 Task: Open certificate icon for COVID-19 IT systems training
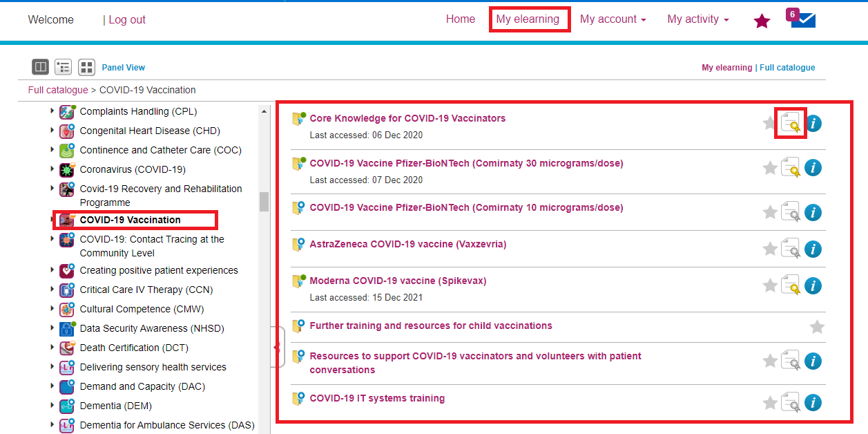coord(791,402)
